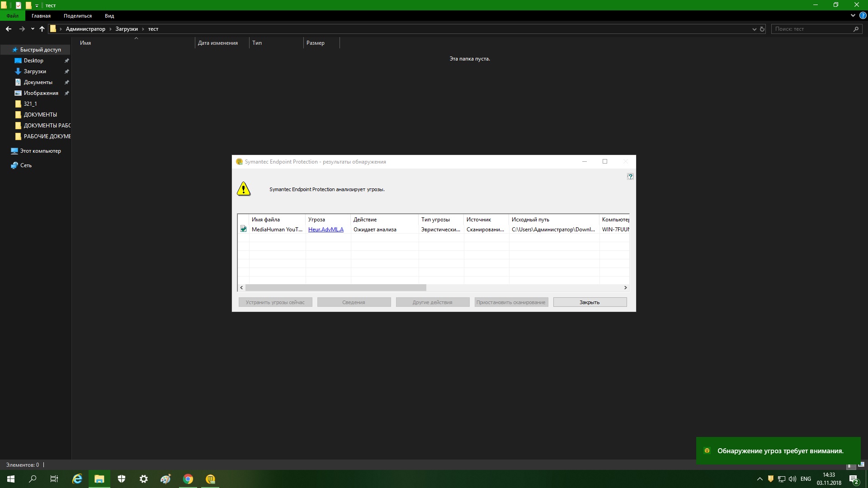
Task: Open Internet Explorer from taskbar
Action: click(x=77, y=479)
